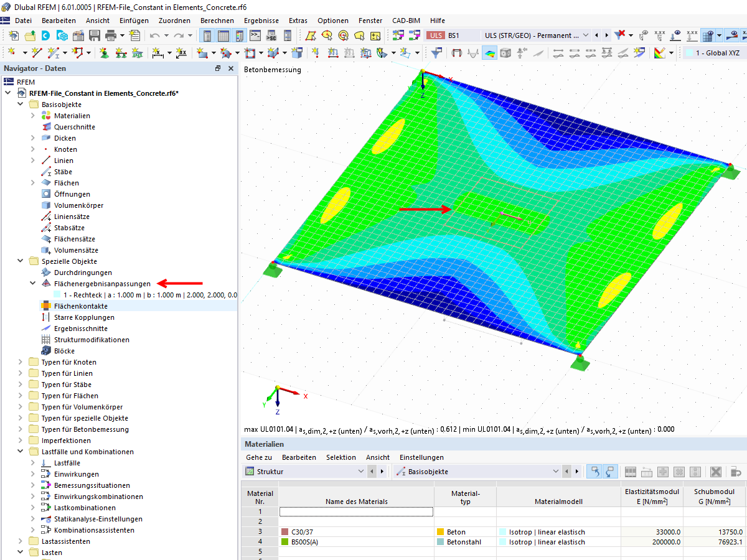Open the Berechnen menu
This screenshot has height=560, width=747.
pyautogui.click(x=217, y=20)
